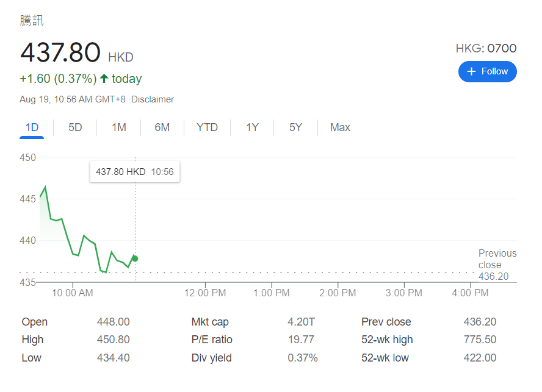Switch to the 1M chart range
Image resolution: width=542 pixels, height=392 pixels.
point(118,127)
